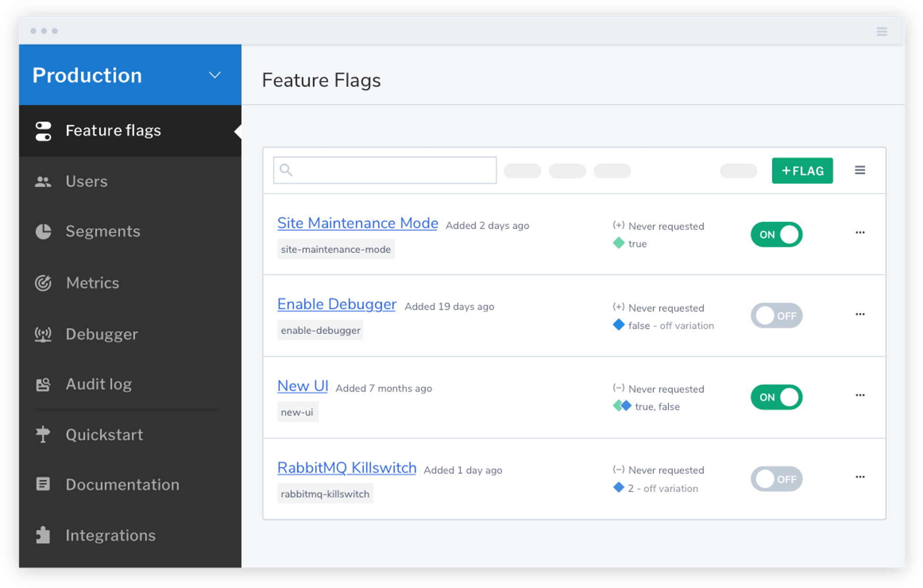Open the Debugger broadcast icon
Image resolution: width=923 pixels, height=588 pixels.
click(43, 334)
